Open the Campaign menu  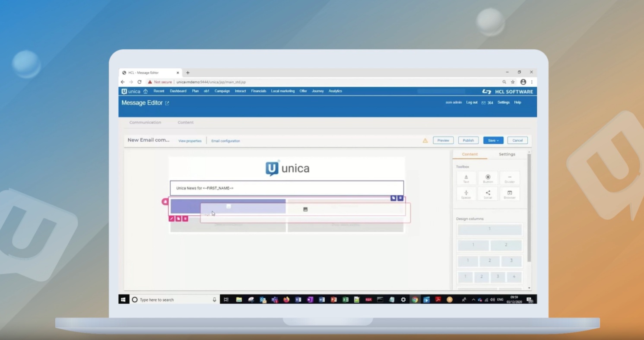[222, 91]
